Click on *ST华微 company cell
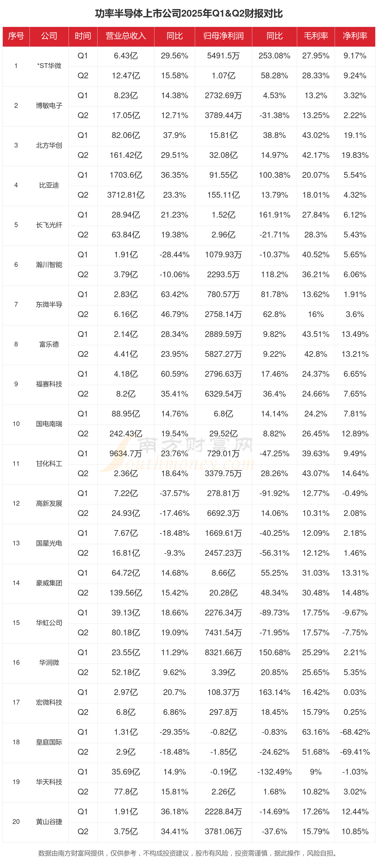 click(x=49, y=66)
